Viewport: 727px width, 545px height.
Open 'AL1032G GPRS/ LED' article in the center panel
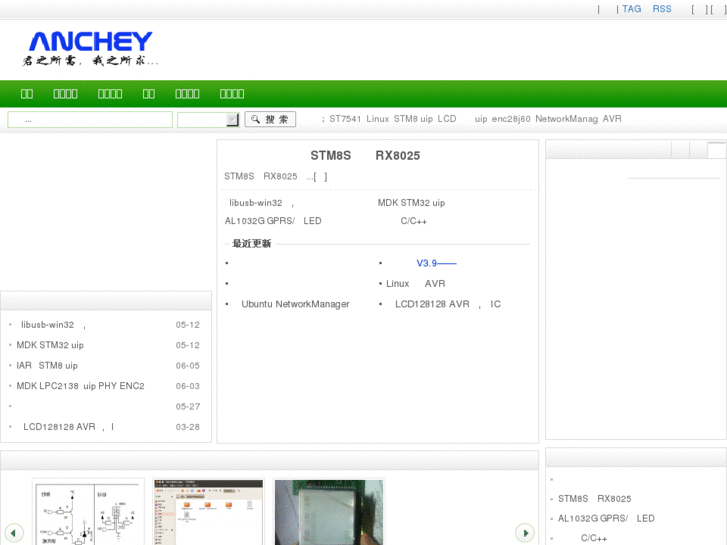click(273, 221)
